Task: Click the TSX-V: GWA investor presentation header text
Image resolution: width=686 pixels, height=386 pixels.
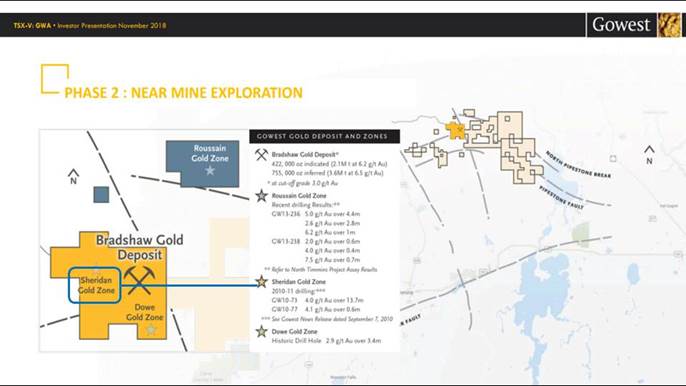Action: coord(90,25)
